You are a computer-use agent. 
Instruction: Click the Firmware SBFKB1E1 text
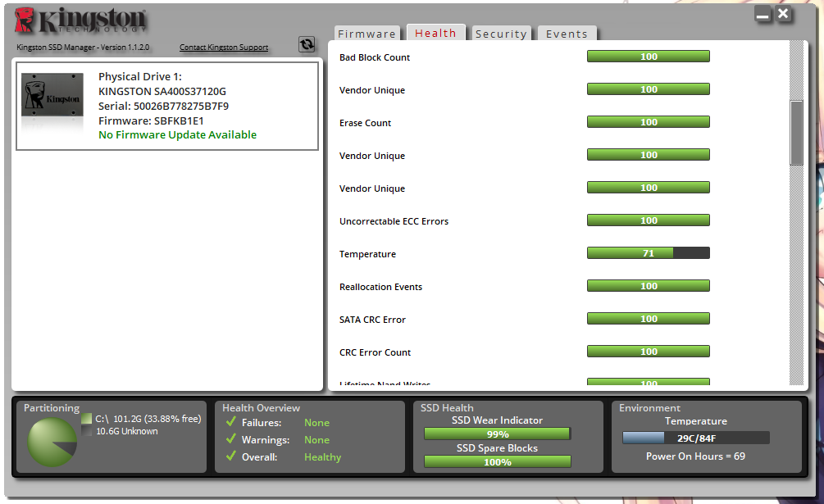pyautogui.click(x=151, y=120)
